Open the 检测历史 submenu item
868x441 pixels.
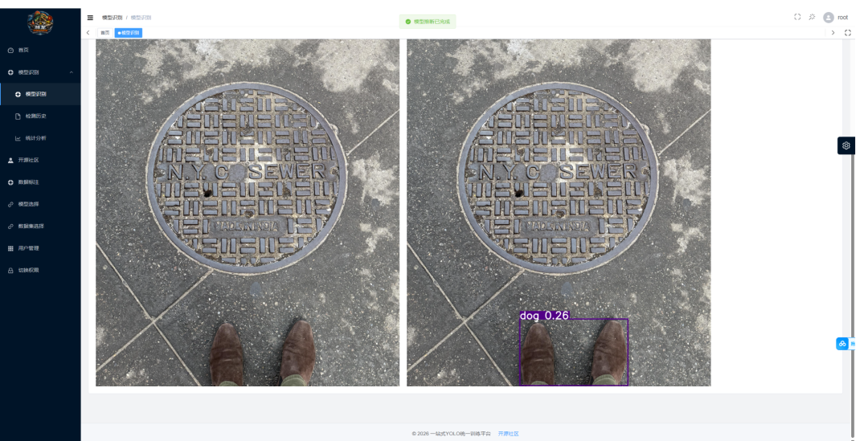tap(40, 116)
